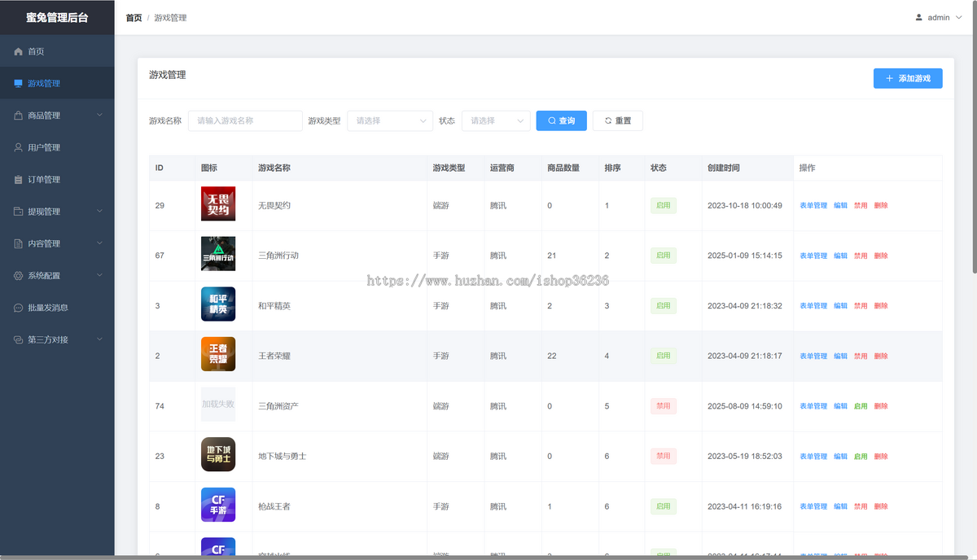
Task: Expand the 提现管理 submenu arrow
Action: click(x=99, y=212)
